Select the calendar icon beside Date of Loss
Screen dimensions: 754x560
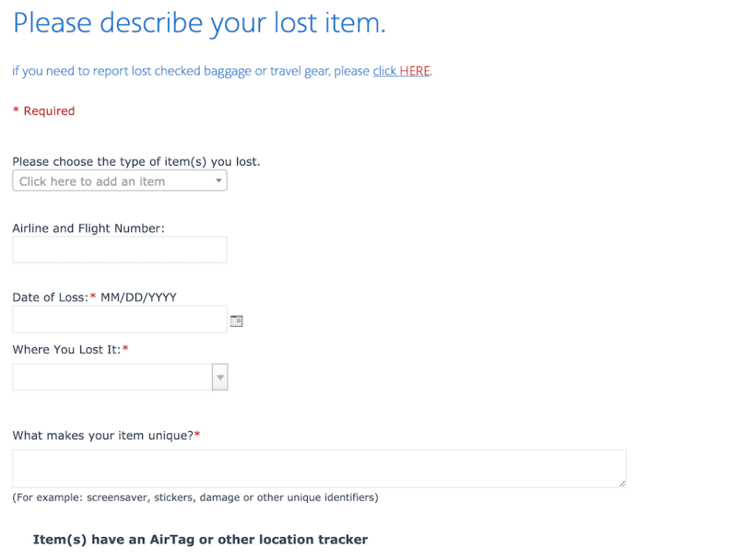pyautogui.click(x=236, y=320)
